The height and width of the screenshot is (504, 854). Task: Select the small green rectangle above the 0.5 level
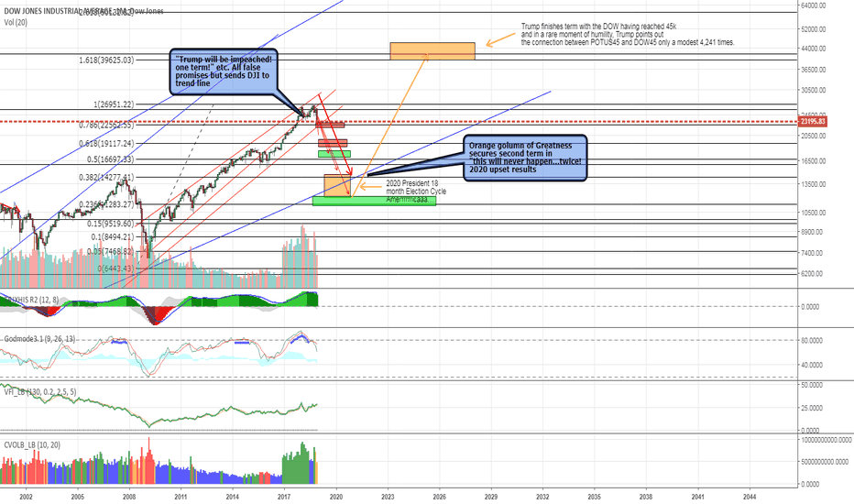point(334,154)
